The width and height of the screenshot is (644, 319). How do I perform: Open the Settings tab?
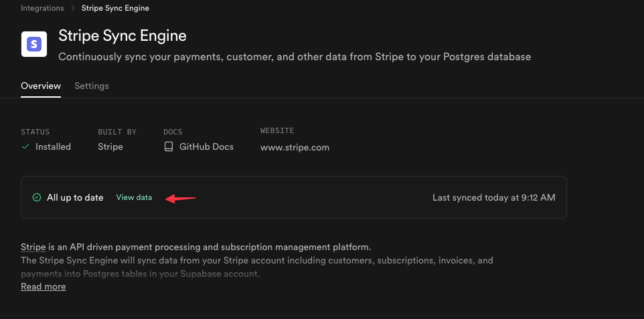pyautogui.click(x=92, y=86)
